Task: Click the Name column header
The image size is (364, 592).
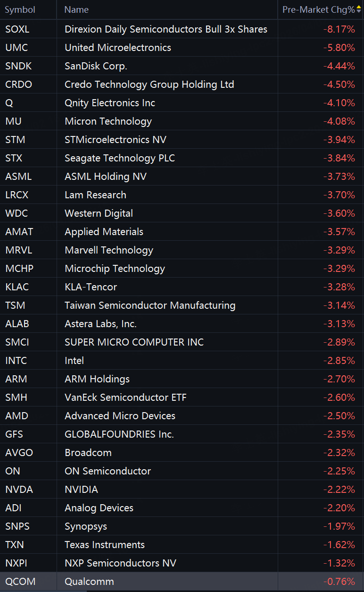Action: [76, 9]
